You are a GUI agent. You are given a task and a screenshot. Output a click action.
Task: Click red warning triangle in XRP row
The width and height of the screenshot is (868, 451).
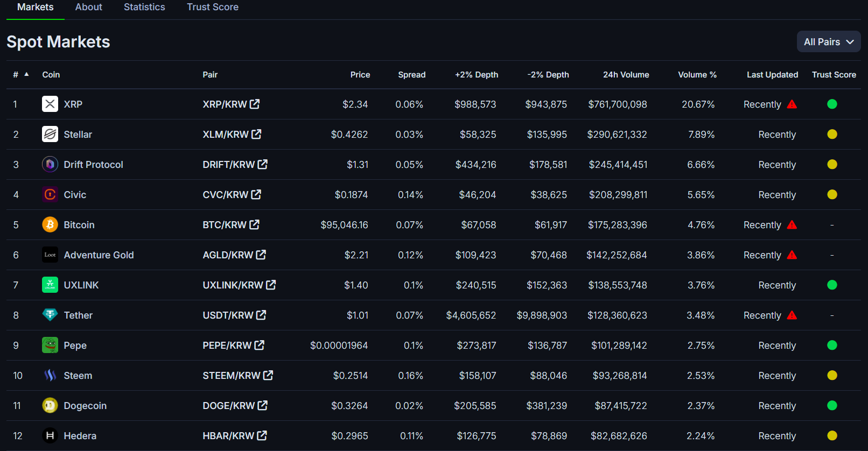[792, 104]
